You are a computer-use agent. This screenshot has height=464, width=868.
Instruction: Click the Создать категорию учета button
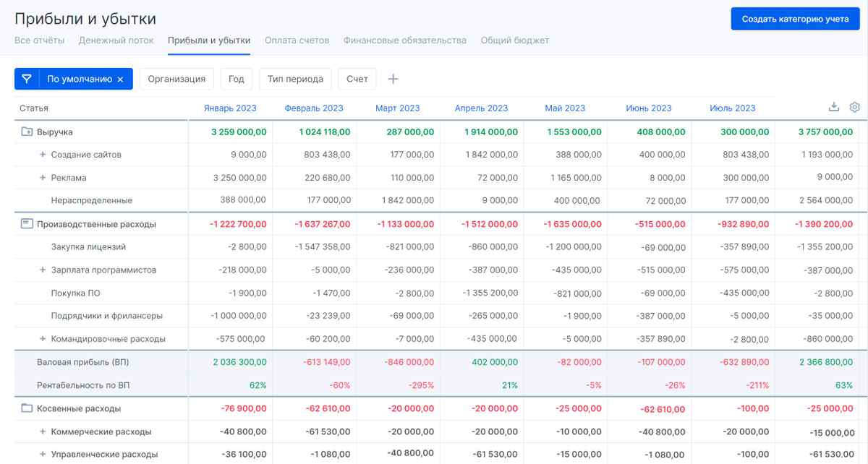pos(795,19)
